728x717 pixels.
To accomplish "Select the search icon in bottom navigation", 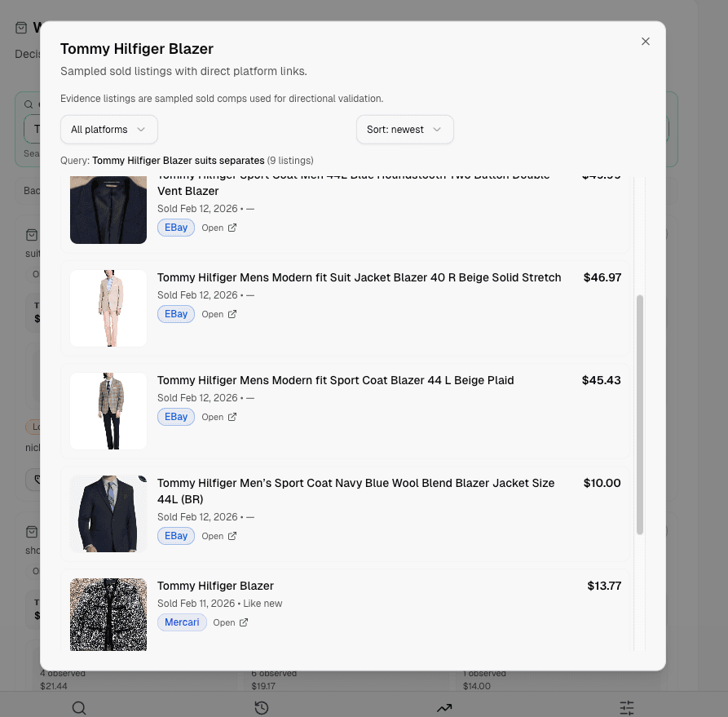I will pyautogui.click(x=78, y=707).
